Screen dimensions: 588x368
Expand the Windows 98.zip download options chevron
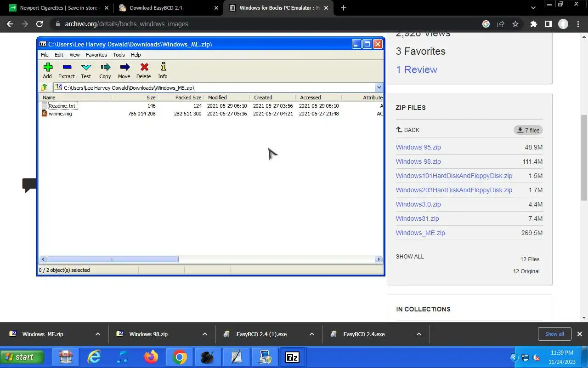point(204,334)
